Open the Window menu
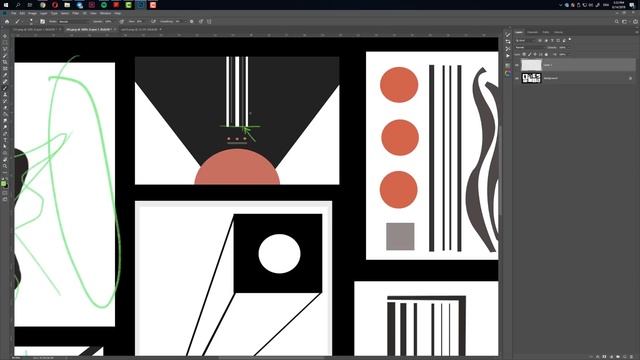 105,13
